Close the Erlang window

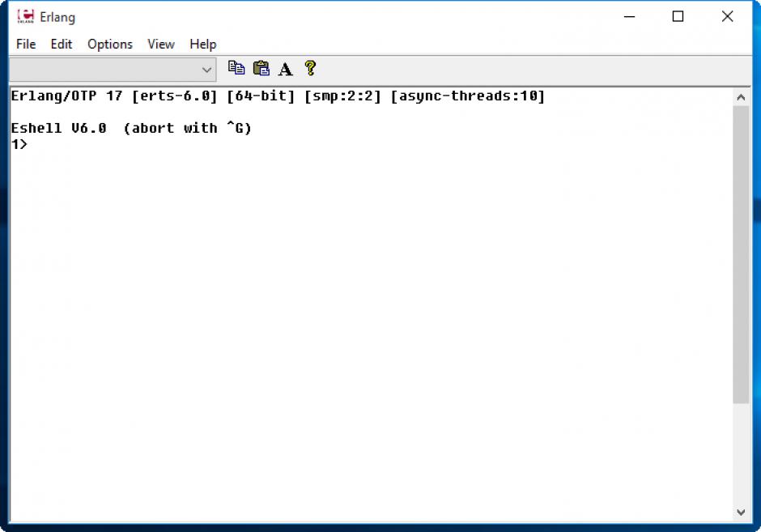(727, 16)
